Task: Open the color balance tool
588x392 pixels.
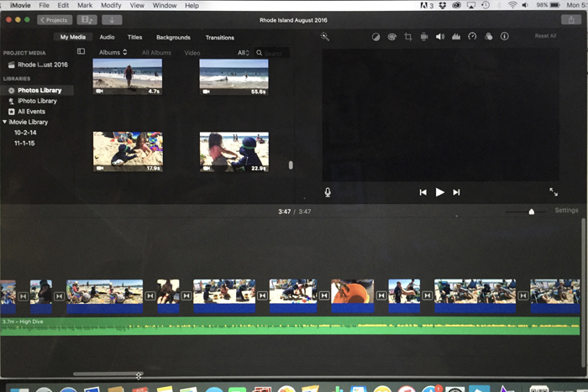Action: point(375,37)
